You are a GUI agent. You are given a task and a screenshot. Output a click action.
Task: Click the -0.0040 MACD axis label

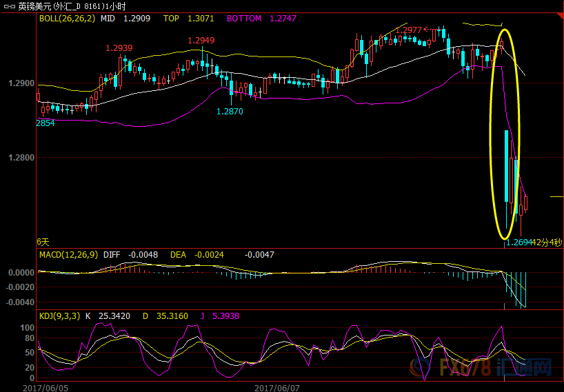[x=20, y=302]
